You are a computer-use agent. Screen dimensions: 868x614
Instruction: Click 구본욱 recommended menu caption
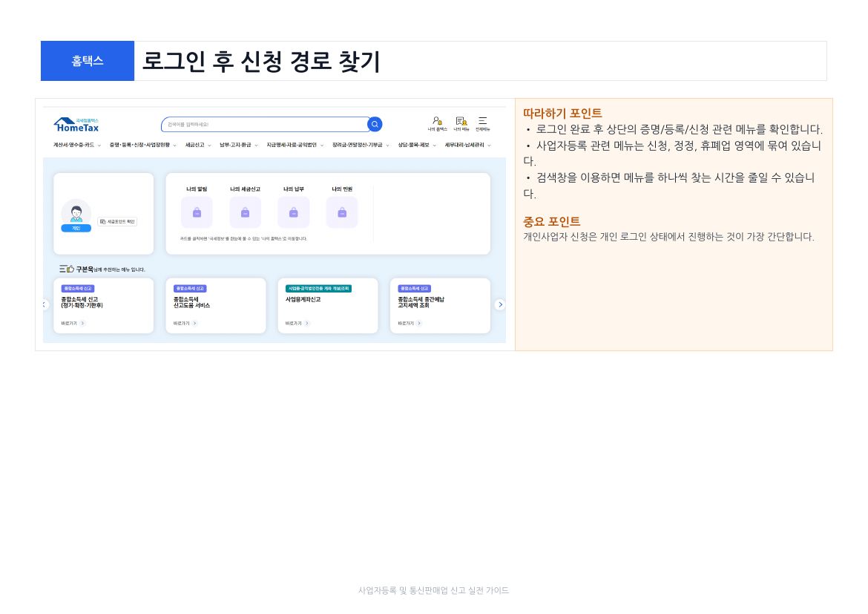click(x=110, y=270)
